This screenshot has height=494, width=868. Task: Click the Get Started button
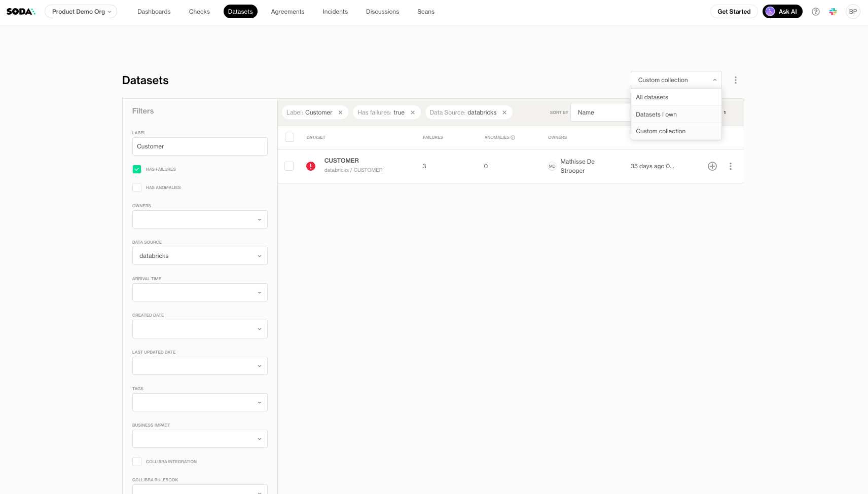click(x=734, y=12)
